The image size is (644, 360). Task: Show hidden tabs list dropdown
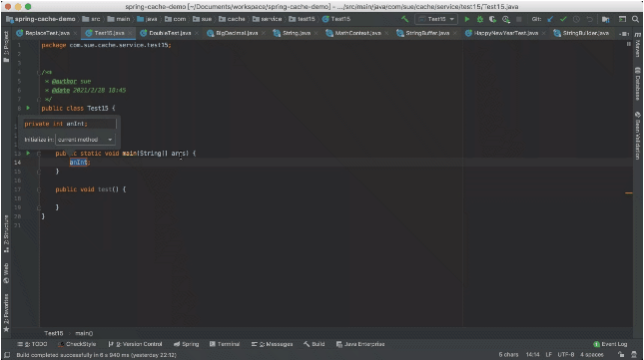625,34
